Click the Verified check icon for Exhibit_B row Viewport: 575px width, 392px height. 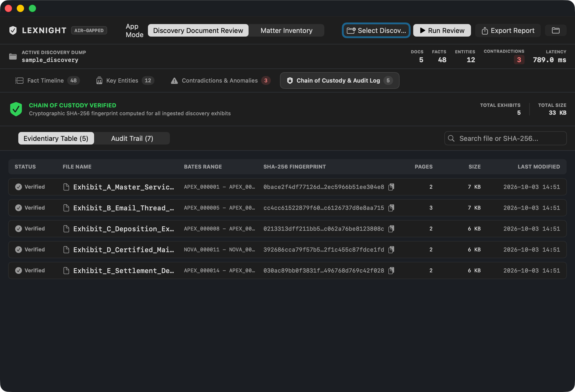tap(18, 208)
